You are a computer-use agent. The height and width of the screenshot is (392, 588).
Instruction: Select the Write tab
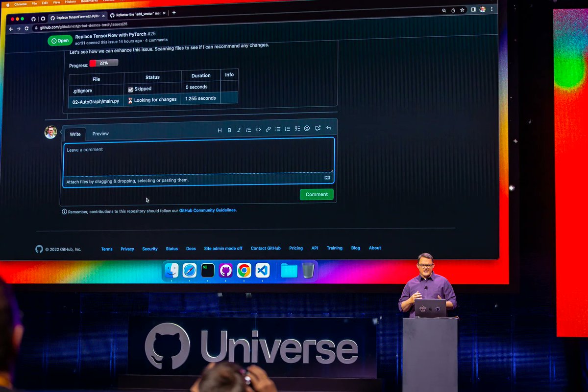[75, 134]
